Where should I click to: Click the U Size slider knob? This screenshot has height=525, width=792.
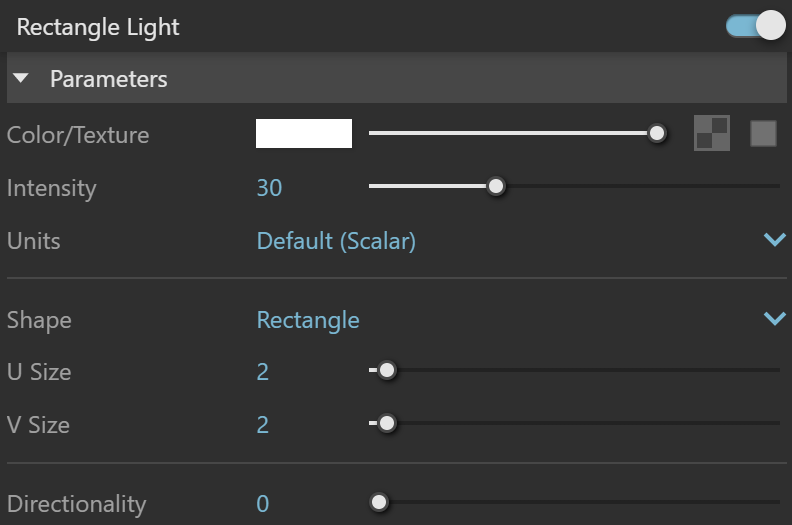(387, 370)
